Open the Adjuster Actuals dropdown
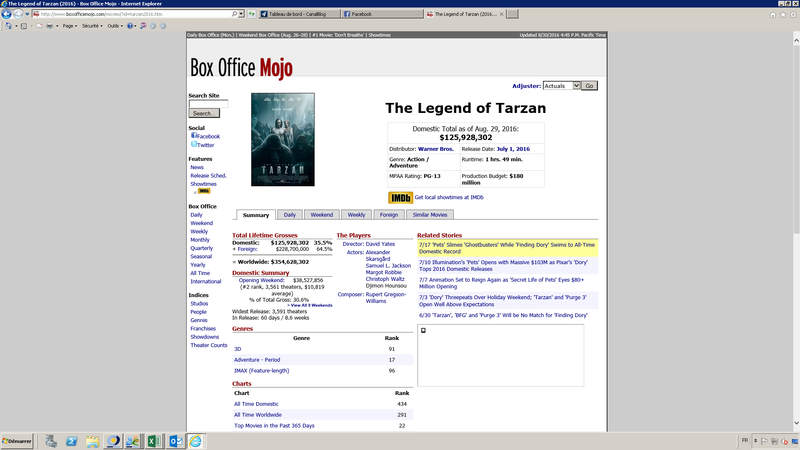The image size is (800, 450). 561,86
